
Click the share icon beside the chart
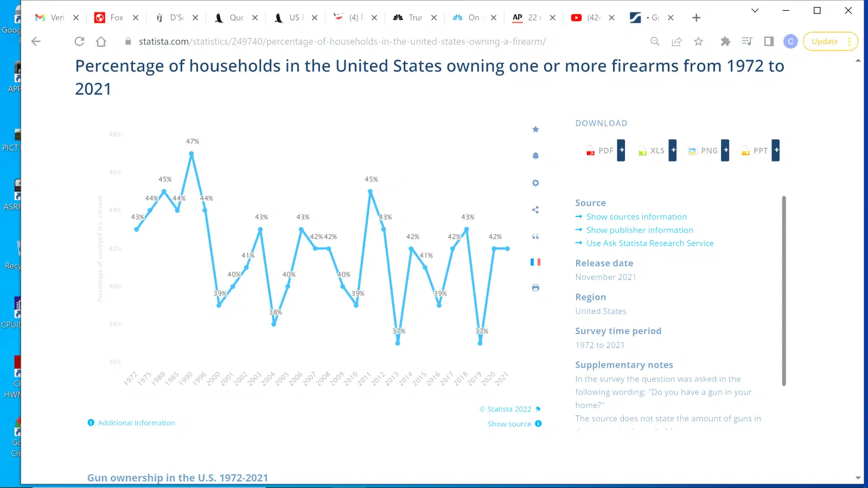click(535, 210)
